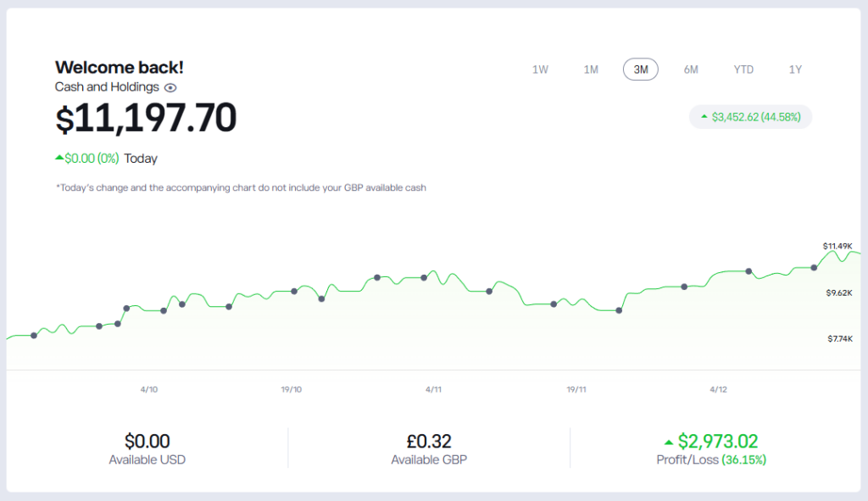This screenshot has height=501, width=868.
Task: Click the up arrow beside $2,973.02 profit
Action: [669, 443]
